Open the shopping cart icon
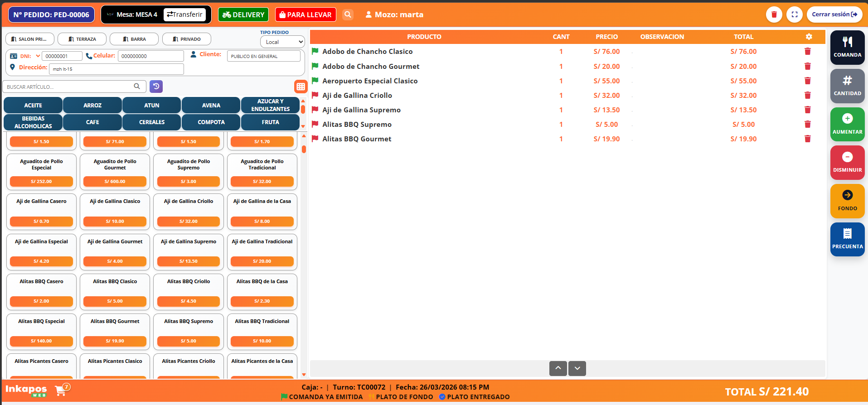This screenshot has height=405, width=868. click(61, 390)
